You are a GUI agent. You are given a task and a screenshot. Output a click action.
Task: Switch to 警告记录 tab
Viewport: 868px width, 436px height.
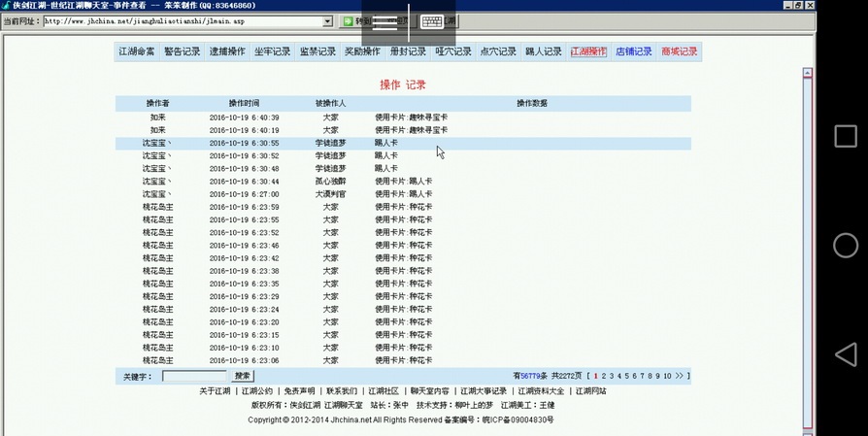pos(183,51)
